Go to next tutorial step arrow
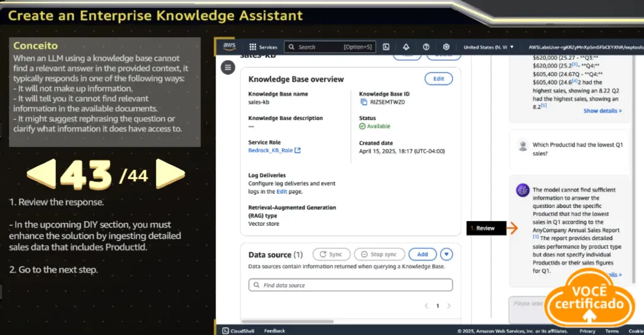Screen dimensions: 644x335 170,173
